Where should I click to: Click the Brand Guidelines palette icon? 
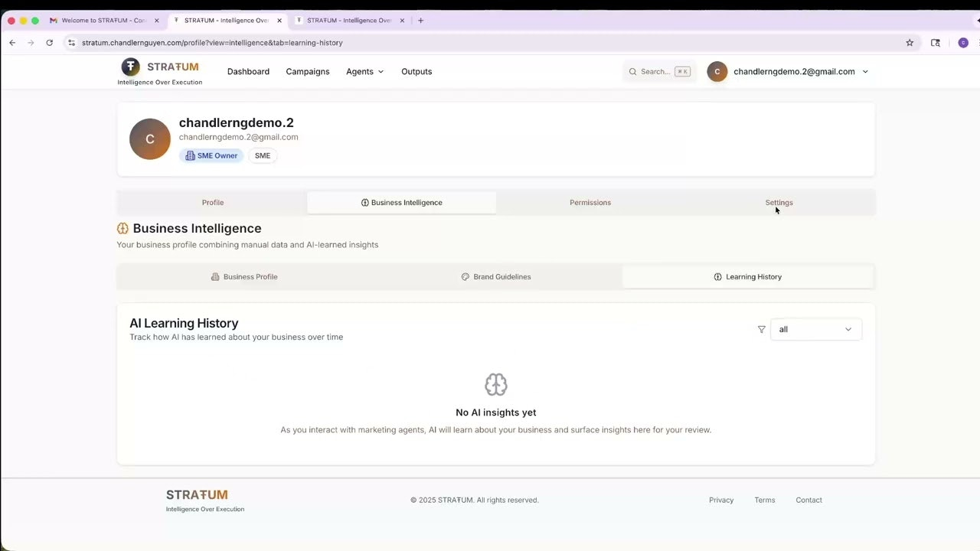pyautogui.click(x=465, y=276)
